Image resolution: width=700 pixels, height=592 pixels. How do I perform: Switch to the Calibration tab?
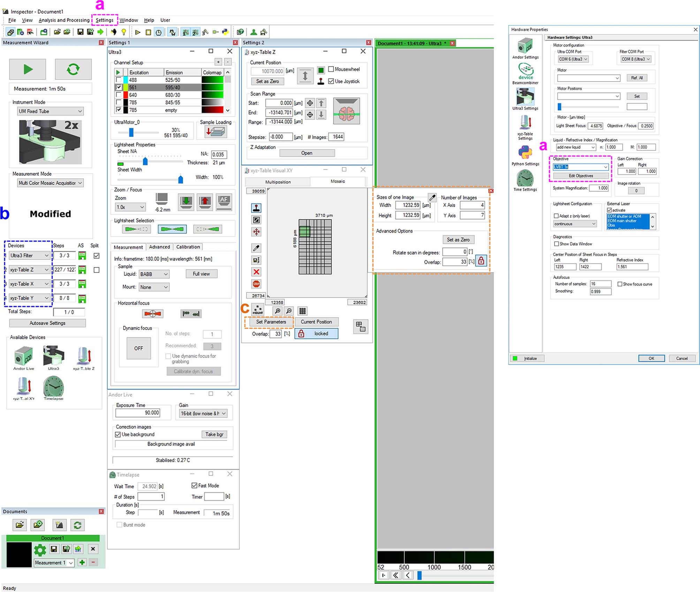click(x=188, y=247)
